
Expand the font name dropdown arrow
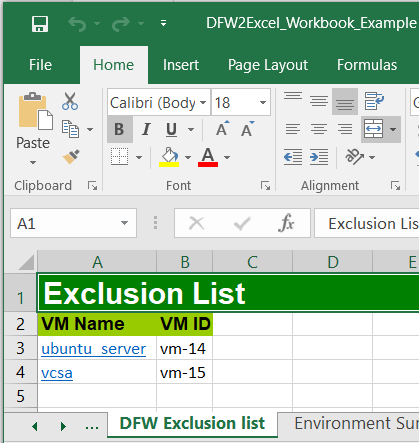(203, 102)
